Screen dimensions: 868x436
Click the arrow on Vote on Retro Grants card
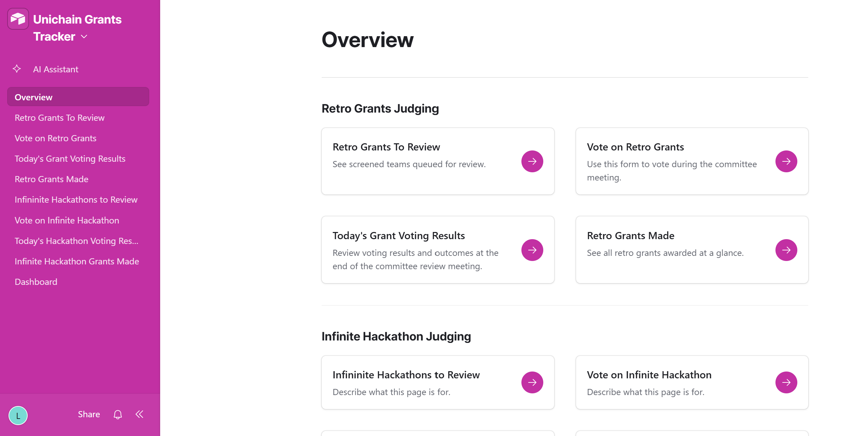[786, 161]
